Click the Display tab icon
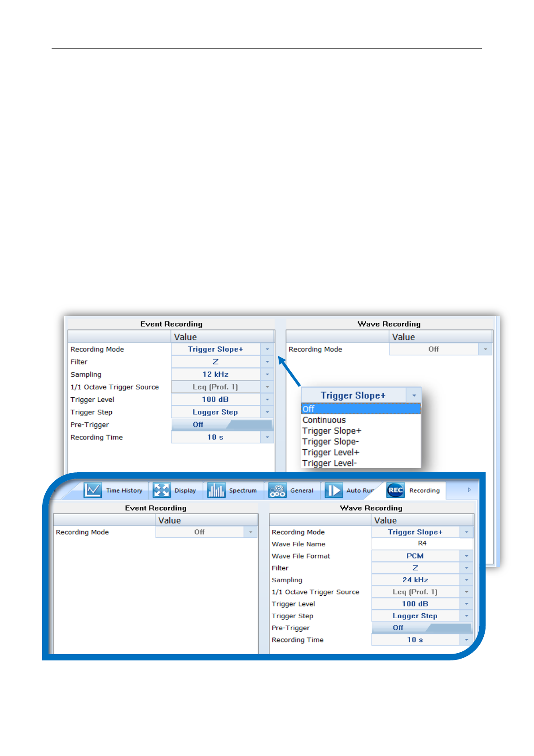This screenshot has height=756, width=534. click(x=162, y=490)
